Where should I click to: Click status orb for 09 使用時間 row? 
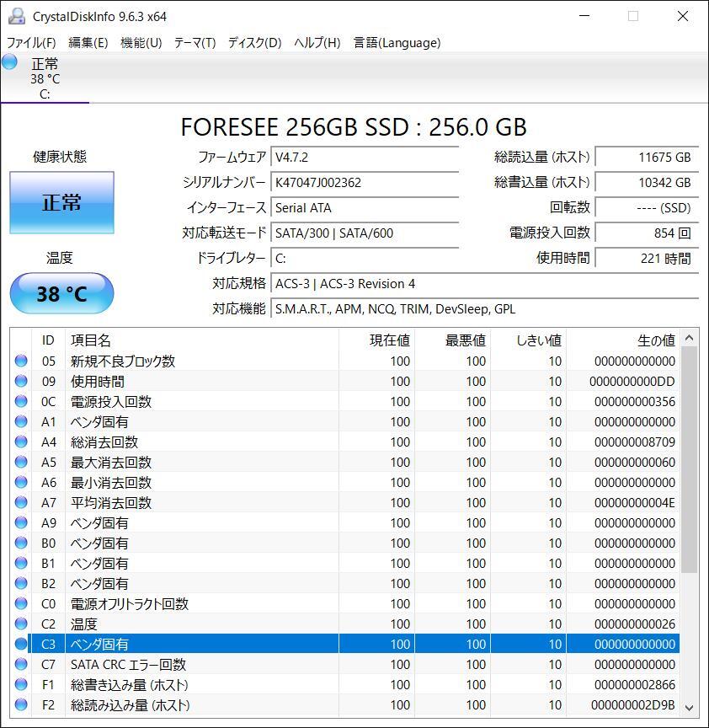click(x=21, y=381)
